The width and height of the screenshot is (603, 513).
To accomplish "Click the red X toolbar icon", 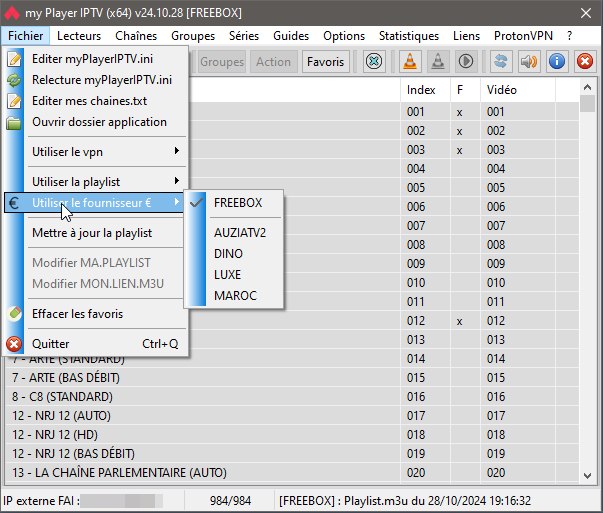I will [585, 62].
